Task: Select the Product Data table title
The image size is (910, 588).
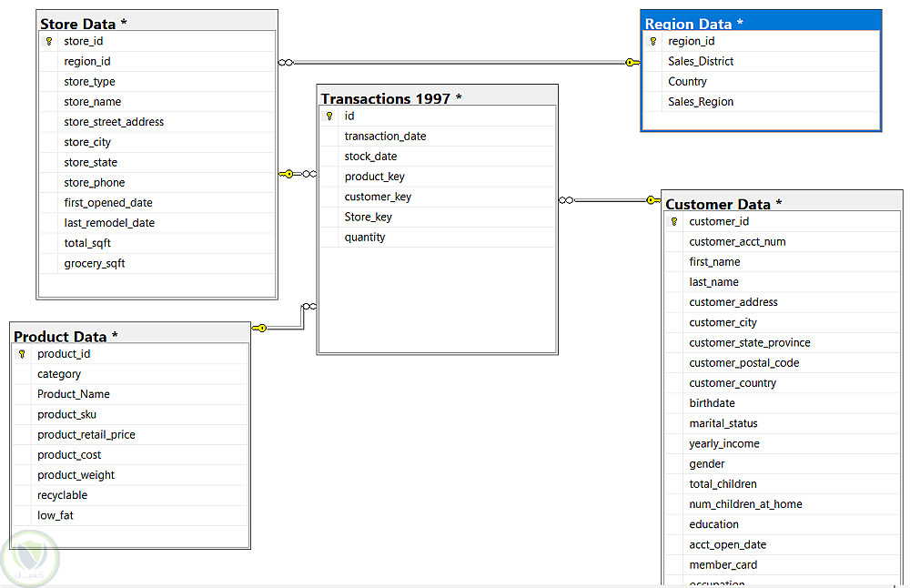Action: point(66,337)
